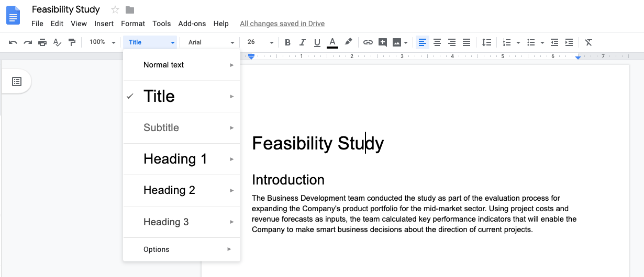644x277 pixels.
Task: Click the document title name field
Action: pos(66,9)
